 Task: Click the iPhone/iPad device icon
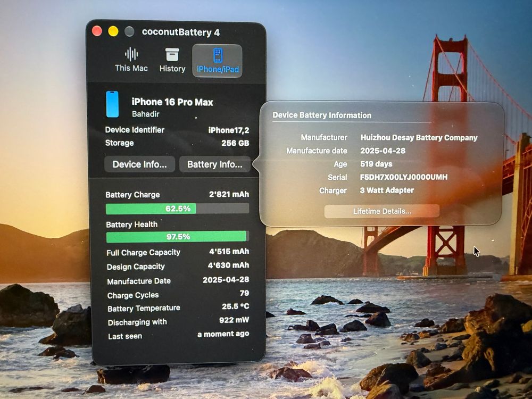point(218,55)
